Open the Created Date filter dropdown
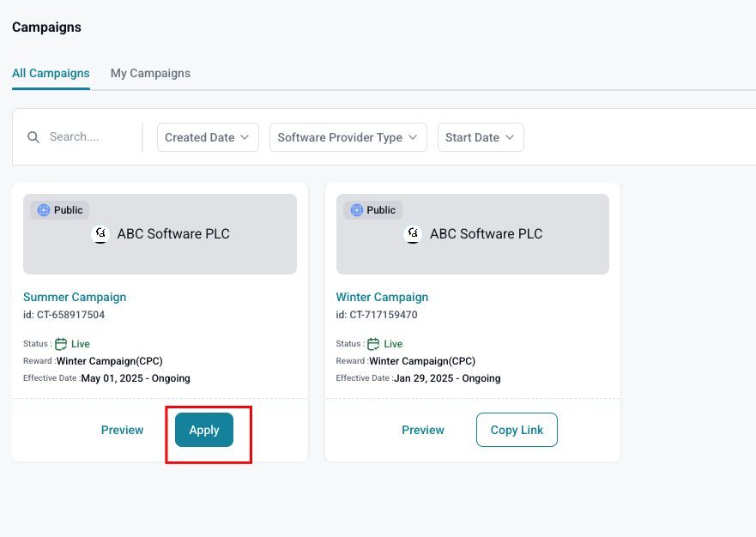Viewport: 756px width, 537px height. (x=208, y=137)
